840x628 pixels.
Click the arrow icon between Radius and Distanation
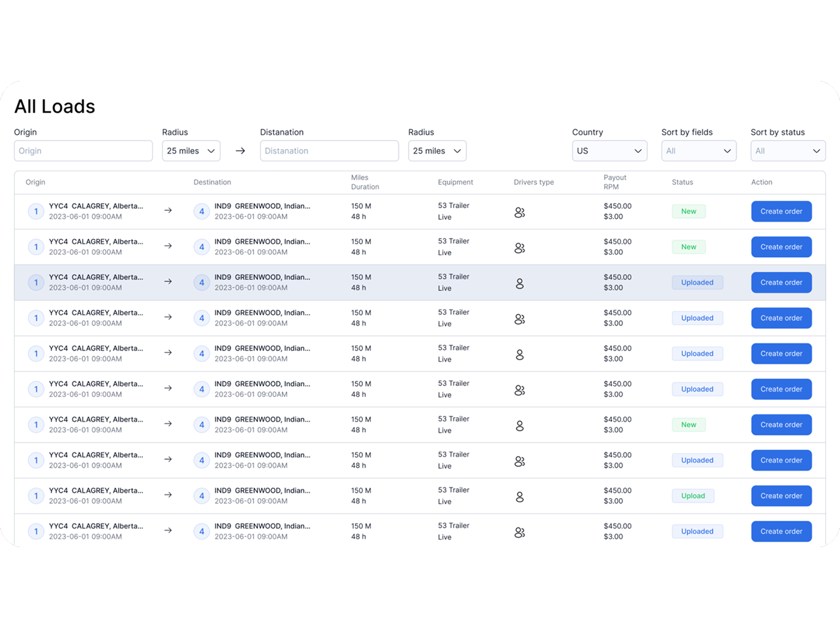coord(240,151)
